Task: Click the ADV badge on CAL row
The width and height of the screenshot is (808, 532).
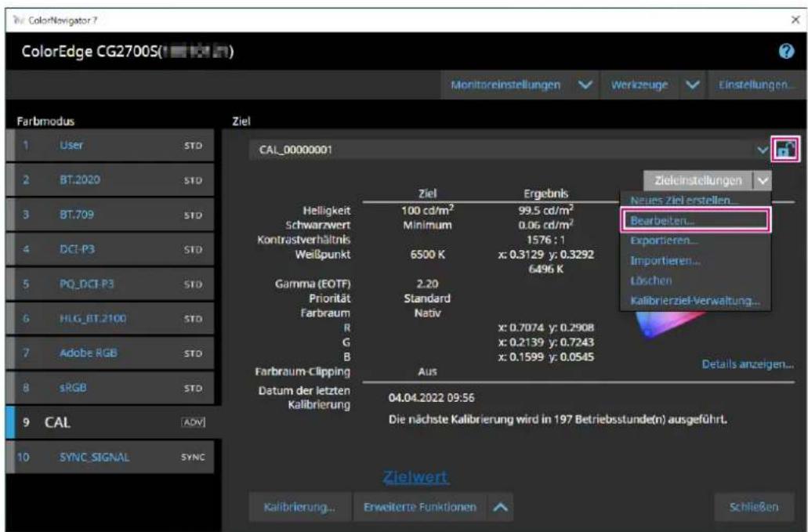Action: (194, 422)
